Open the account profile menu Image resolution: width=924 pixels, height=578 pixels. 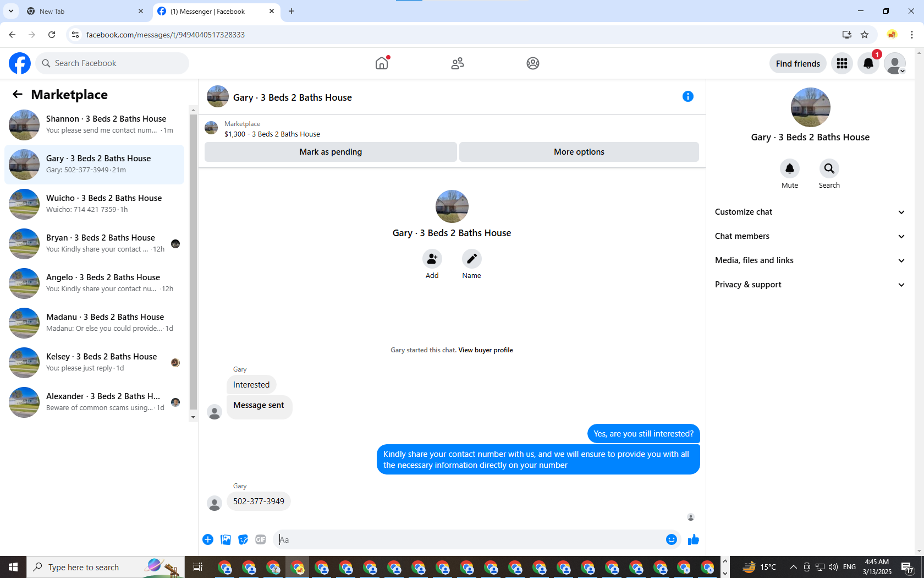pyautogui.click(x=895, y=63)
